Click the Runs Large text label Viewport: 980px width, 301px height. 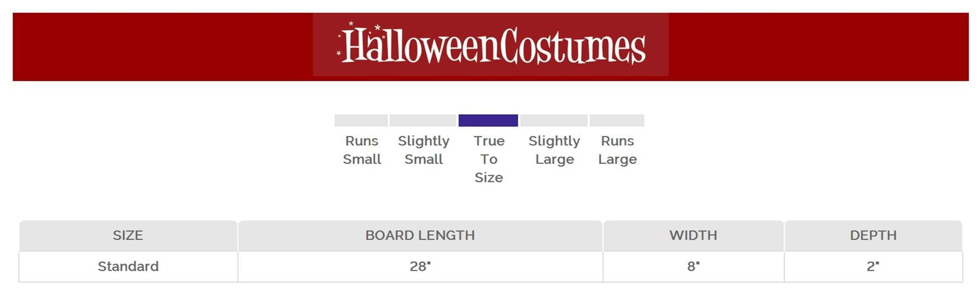tap(617, 150)
